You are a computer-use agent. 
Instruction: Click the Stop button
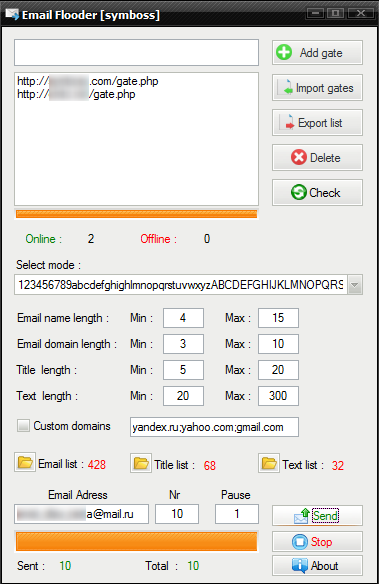317,542
